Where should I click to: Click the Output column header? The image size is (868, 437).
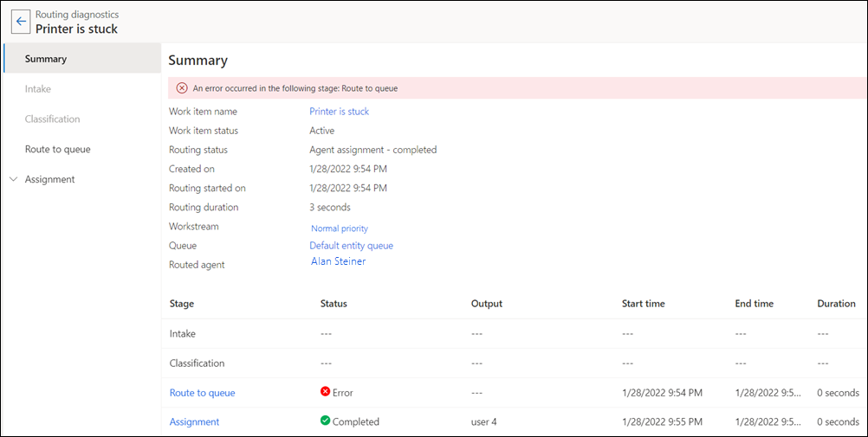(487, 304)
